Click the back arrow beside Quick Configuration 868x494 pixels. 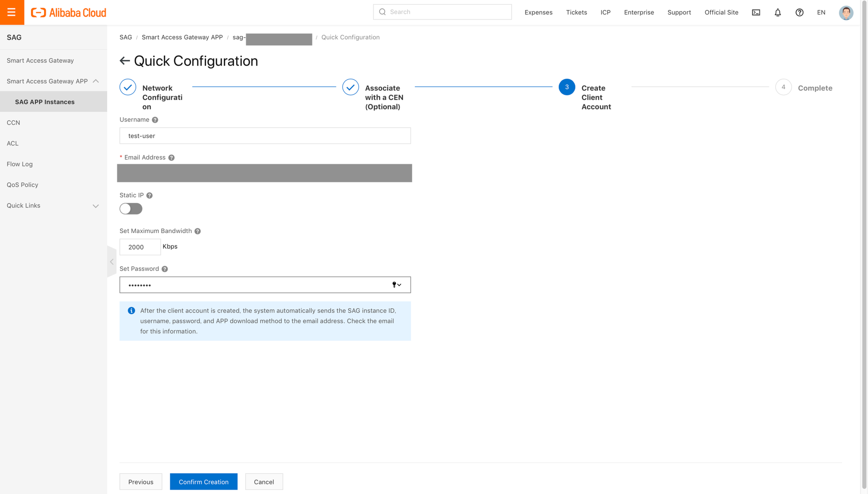point(125,61)
